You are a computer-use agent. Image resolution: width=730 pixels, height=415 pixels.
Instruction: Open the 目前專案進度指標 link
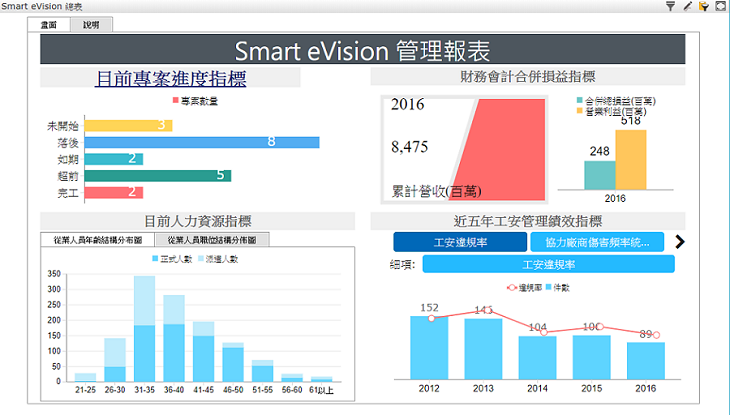tap(170, 78)
